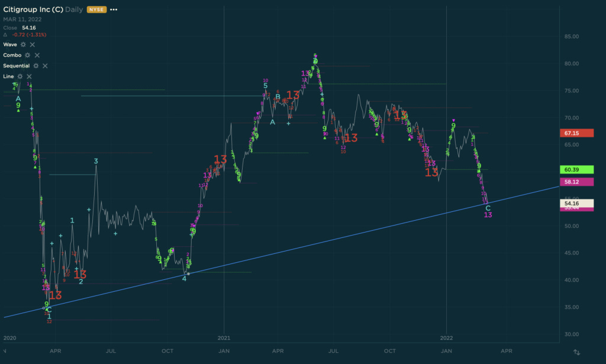Remove the Combo indicator

(37, 55)
